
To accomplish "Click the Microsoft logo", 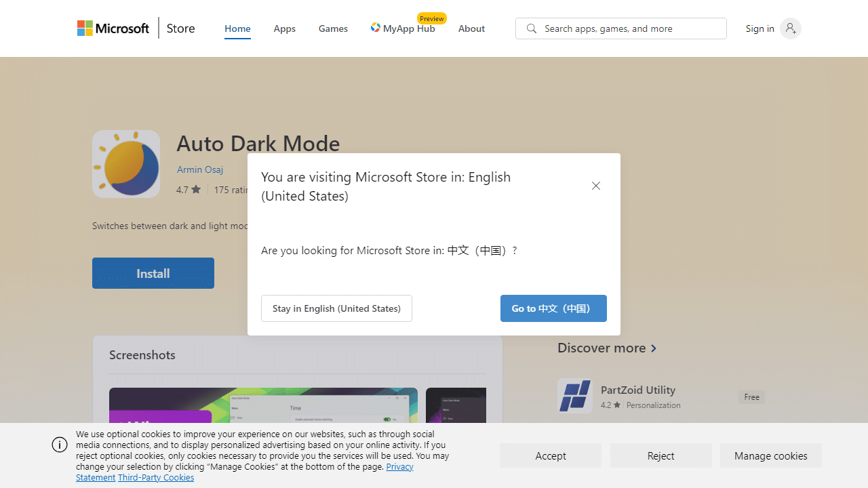I will coord(113,28).
